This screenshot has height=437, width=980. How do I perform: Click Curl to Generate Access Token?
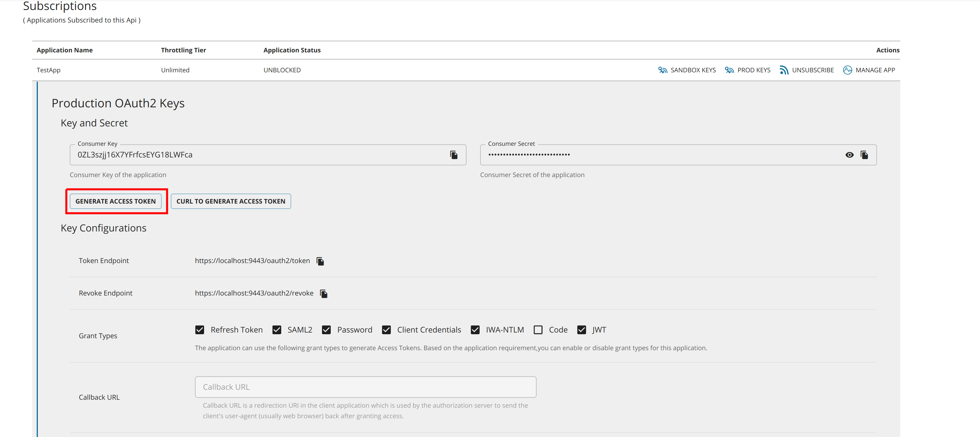pos(231,201)
